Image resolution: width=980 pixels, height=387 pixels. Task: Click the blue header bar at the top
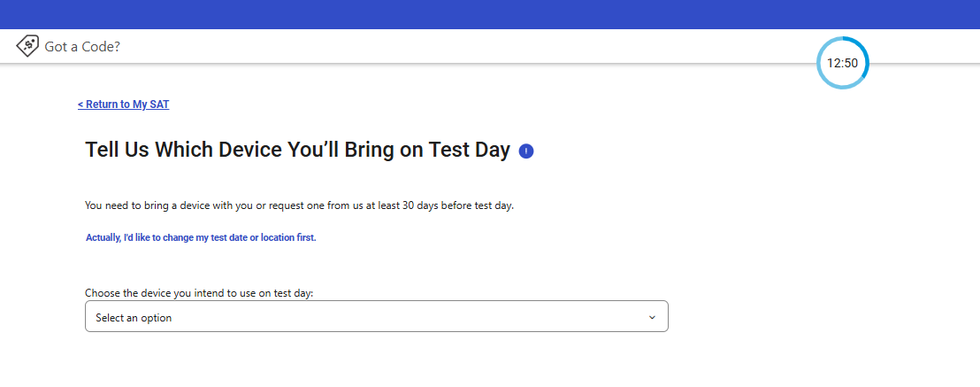[x=490, y=14]
